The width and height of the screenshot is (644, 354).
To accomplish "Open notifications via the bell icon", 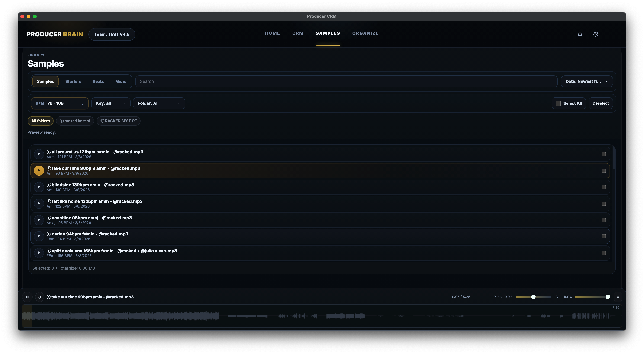I will 580,34.
